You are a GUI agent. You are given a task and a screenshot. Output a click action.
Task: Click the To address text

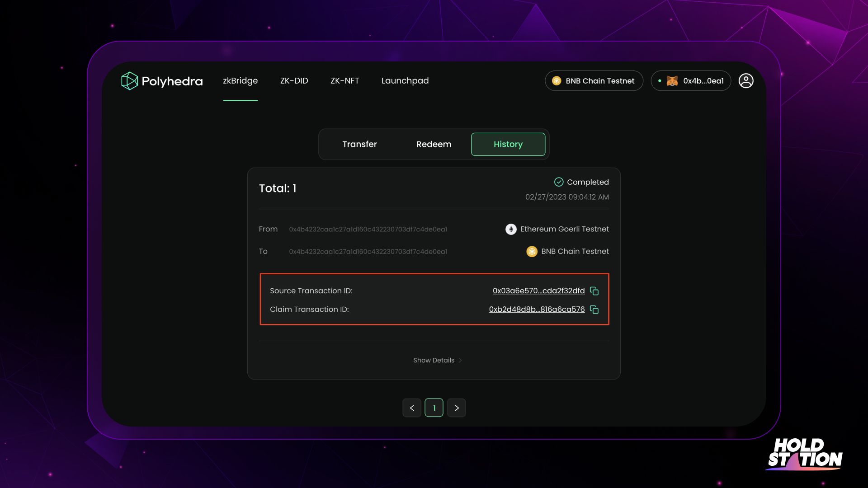[x=368, y=252]
